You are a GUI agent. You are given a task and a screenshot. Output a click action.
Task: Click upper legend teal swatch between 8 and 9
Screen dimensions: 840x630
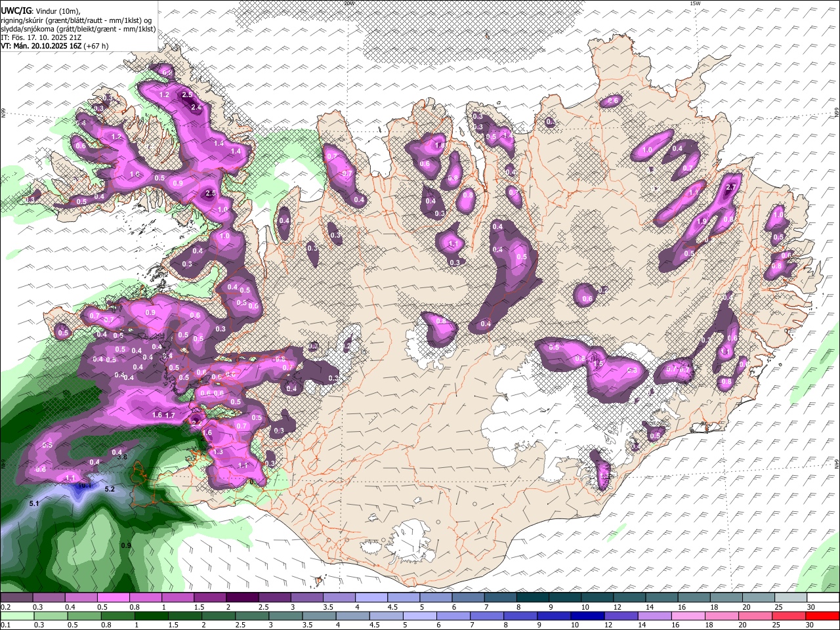tap(533, 598)
